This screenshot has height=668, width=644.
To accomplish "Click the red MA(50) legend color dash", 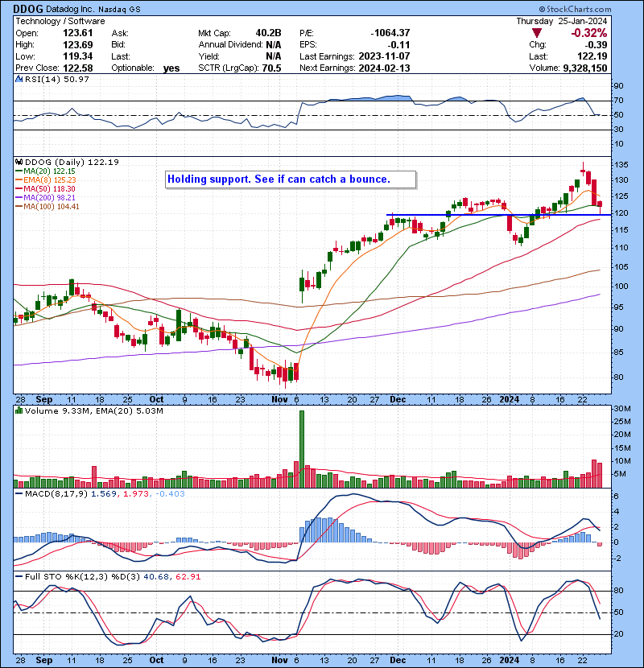I will [x=19, y=189].
